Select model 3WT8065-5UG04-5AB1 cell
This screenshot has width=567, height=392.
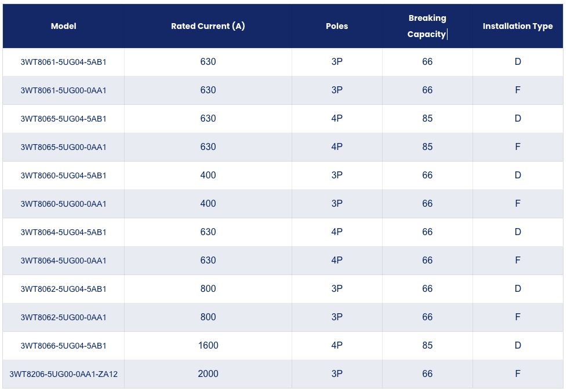click(63, 119)
